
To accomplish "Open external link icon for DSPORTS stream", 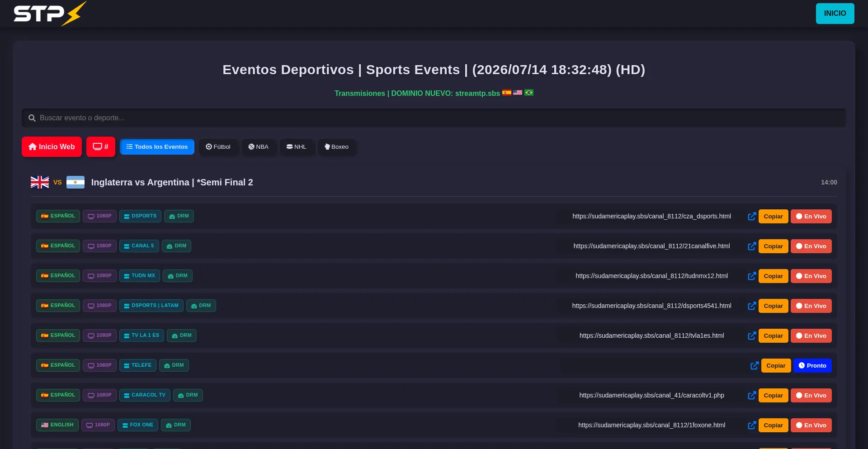I will point(752,217).
